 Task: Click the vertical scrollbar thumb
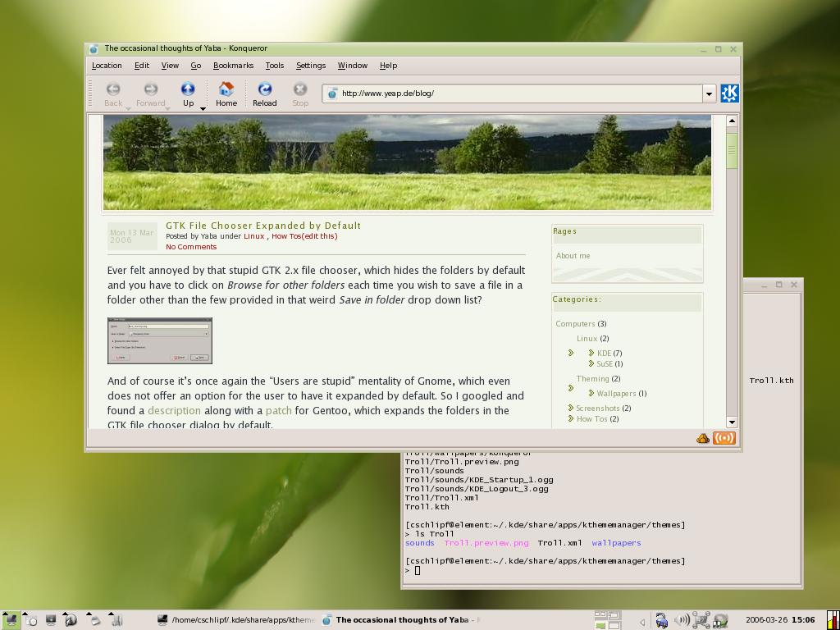coord(732,150)
